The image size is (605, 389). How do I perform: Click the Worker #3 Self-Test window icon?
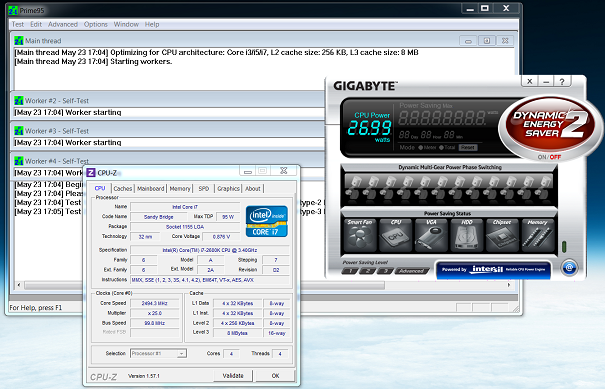[x=19, y=131]
